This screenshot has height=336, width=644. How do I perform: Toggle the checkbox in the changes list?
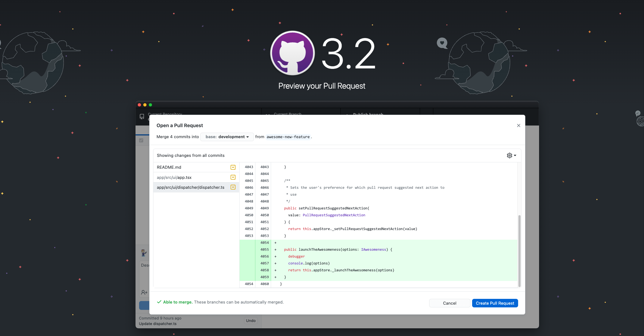(142, 140)
